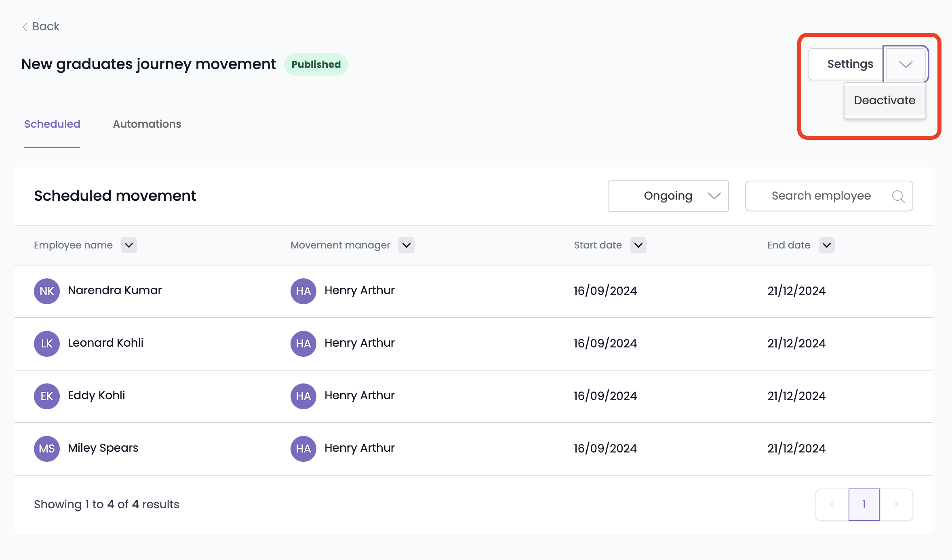952x560 pixels.
Task: Toggle the chevron next to Settings
Action: point(906,64)
